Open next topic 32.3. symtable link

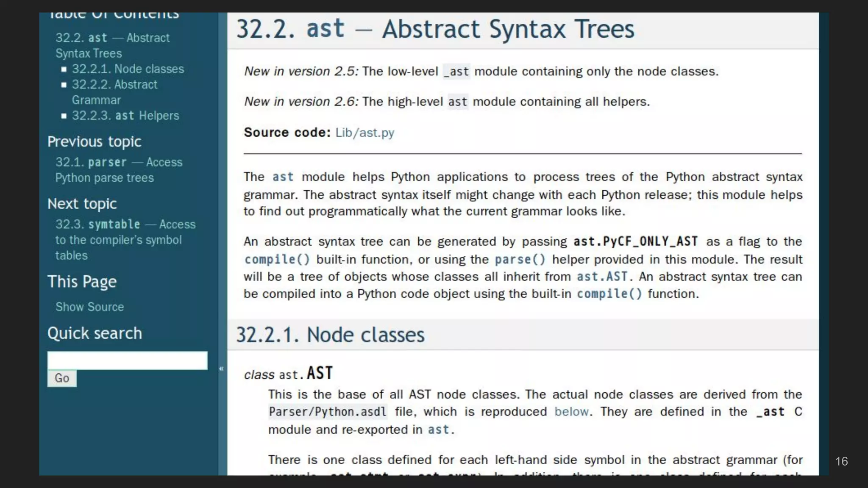[x=125, y=225]
